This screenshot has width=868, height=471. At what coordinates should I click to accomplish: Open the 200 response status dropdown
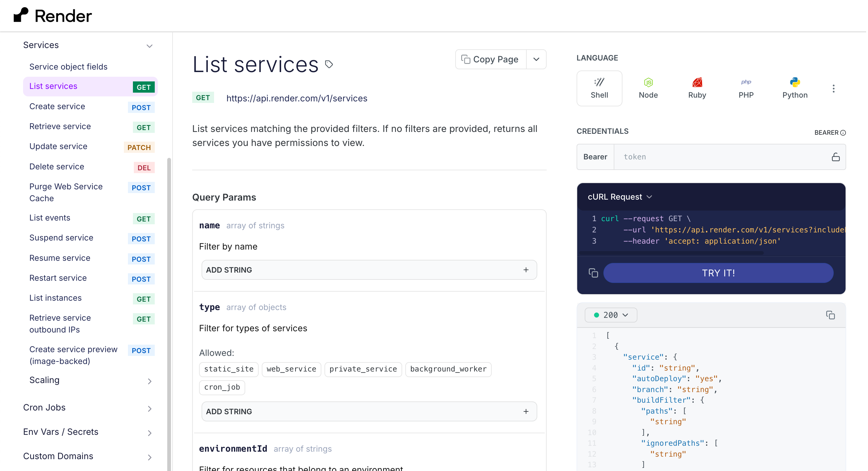pyautogui.click(x=612, y=315)
